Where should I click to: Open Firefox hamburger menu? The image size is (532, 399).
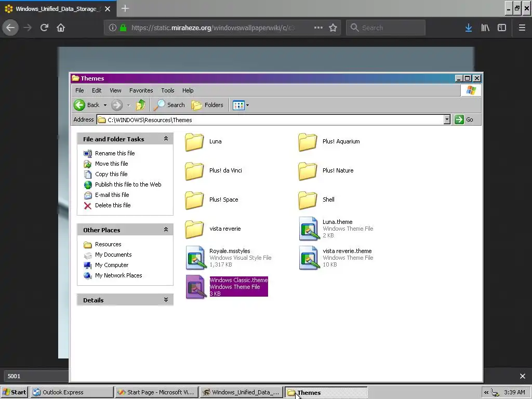point(522,28)
